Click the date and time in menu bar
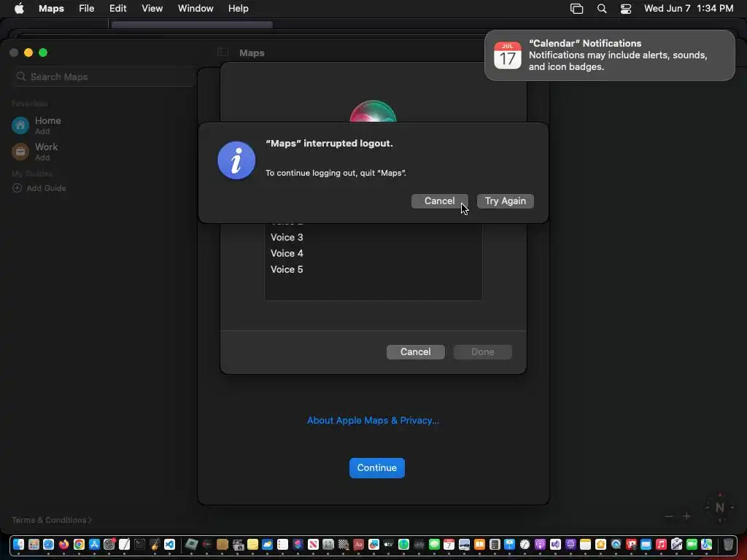The height and width of the screenshot is (560, 747). coord(689,9)
